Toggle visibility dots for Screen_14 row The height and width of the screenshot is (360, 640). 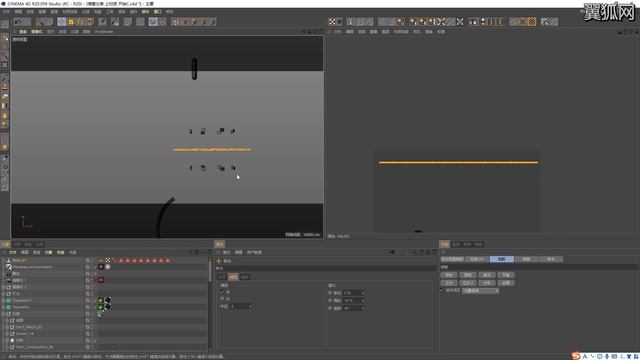92,333
